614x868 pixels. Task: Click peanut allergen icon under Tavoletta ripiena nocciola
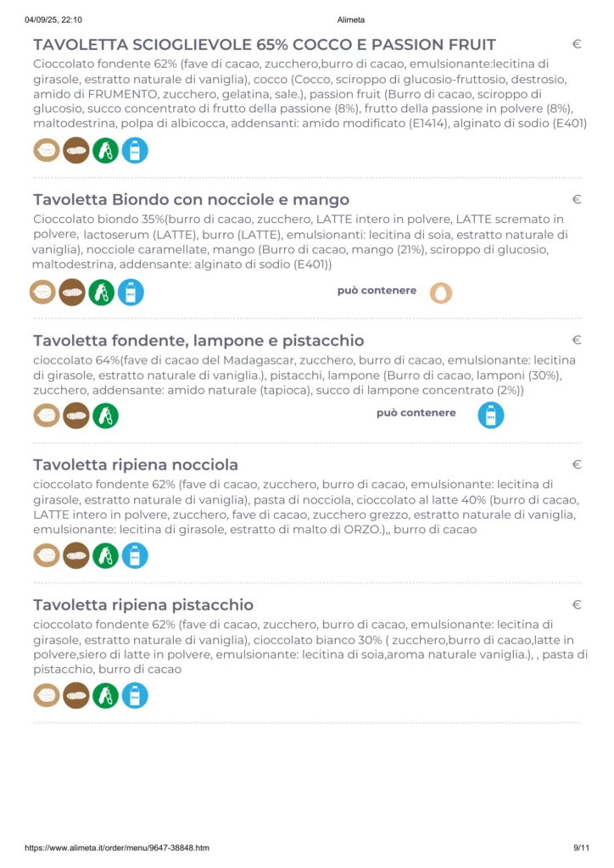[x=76, y=555]
